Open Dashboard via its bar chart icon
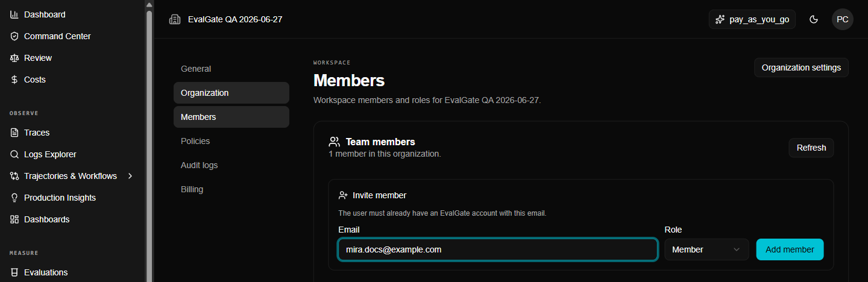868x282 pixels. (14, 14)
